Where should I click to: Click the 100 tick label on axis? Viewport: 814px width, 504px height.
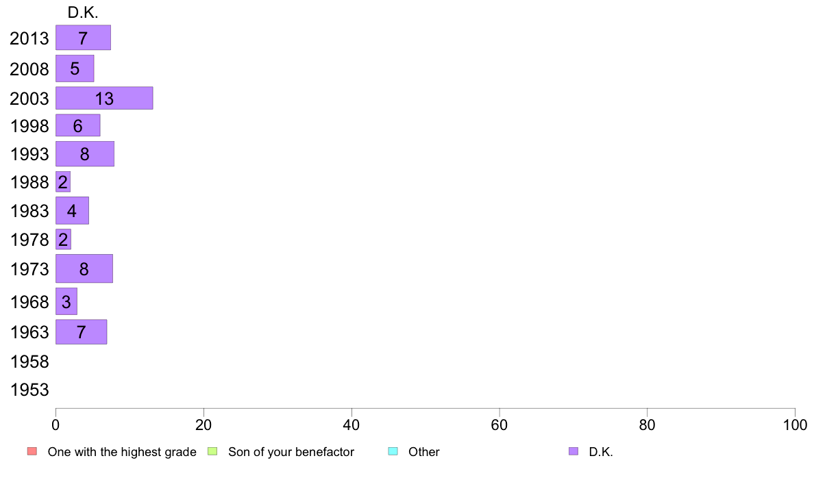tap(795, 425)
